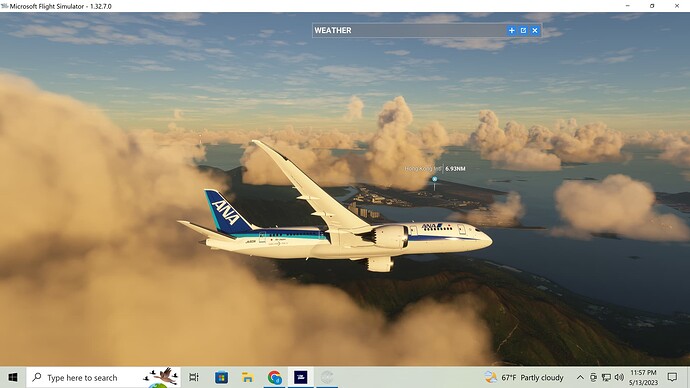This screenshot has width=690, height=388.
Task: Open the notification center
Action: point(672,377)
